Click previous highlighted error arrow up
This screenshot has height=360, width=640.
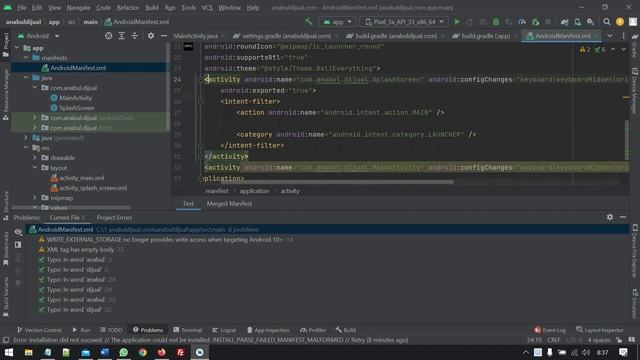pyautogui.click(x=613, y=49)
